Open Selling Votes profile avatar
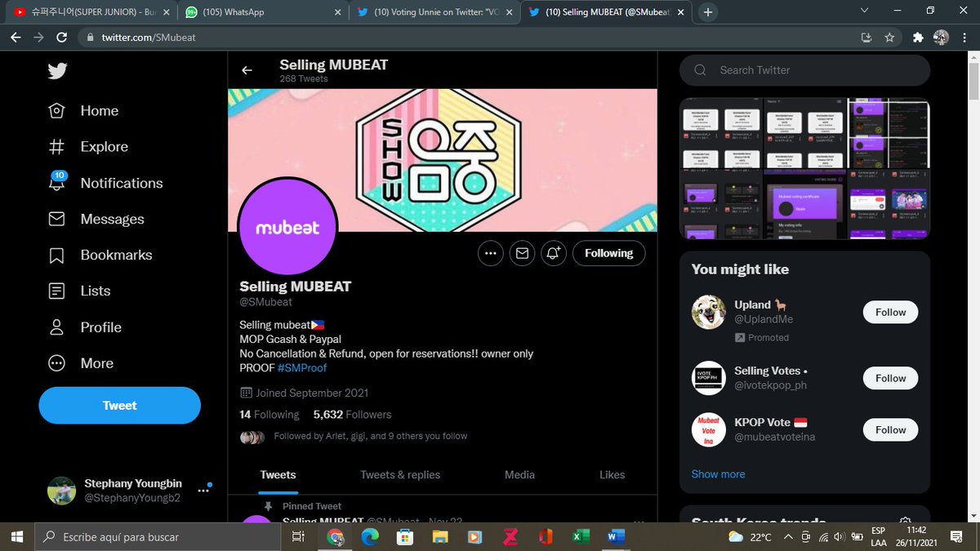Viewport: 980px width, 551px height. [x=708, y=378]
